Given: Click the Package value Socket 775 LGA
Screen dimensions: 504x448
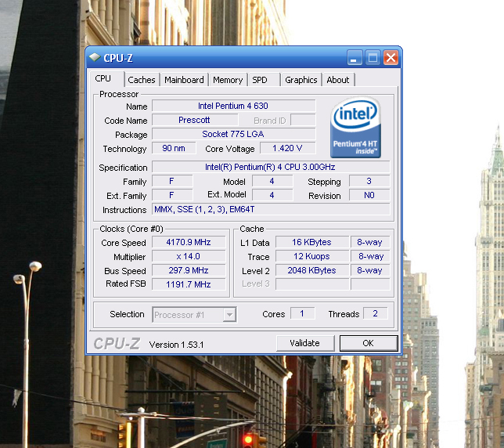Looking at the screenshot, I should coord(234,134).
